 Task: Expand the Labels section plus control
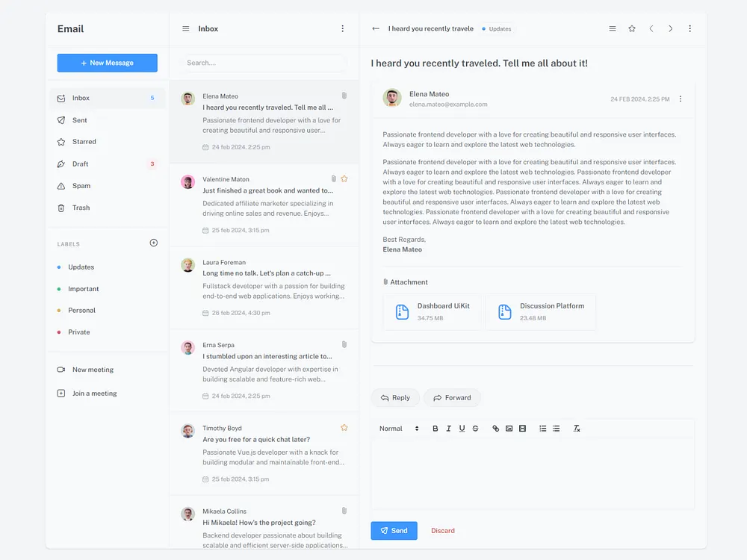[153, 243]
